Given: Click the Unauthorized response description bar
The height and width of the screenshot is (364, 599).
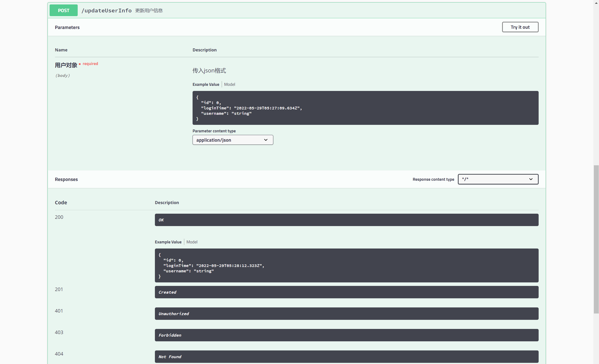Looking at the screenshot, I should tap(347, 314).
